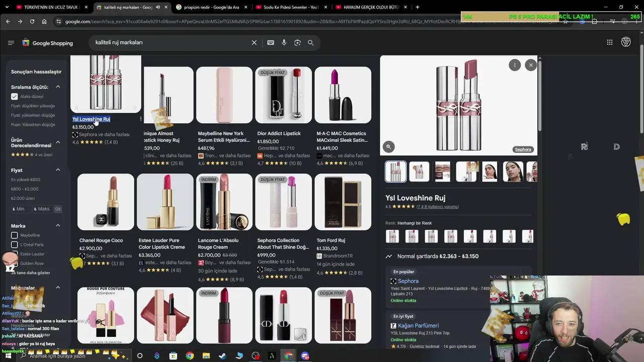This screenshot has height=362, width=644.
Task: Reload the page
Action: click(x=32, y=22)
